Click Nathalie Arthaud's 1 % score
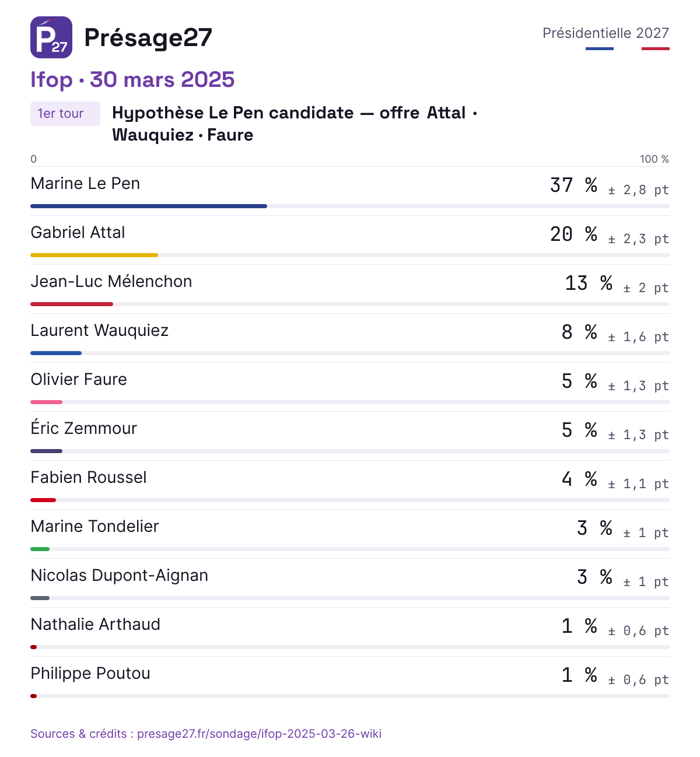Image resolution: width=700 pixels, height=757 pixels. coord(579,626)
